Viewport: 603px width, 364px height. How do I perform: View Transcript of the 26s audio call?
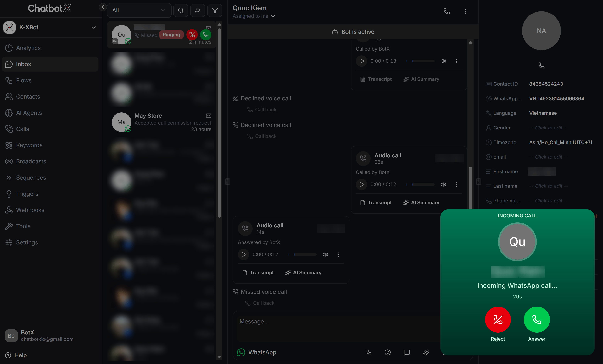[x=376, y=203]
